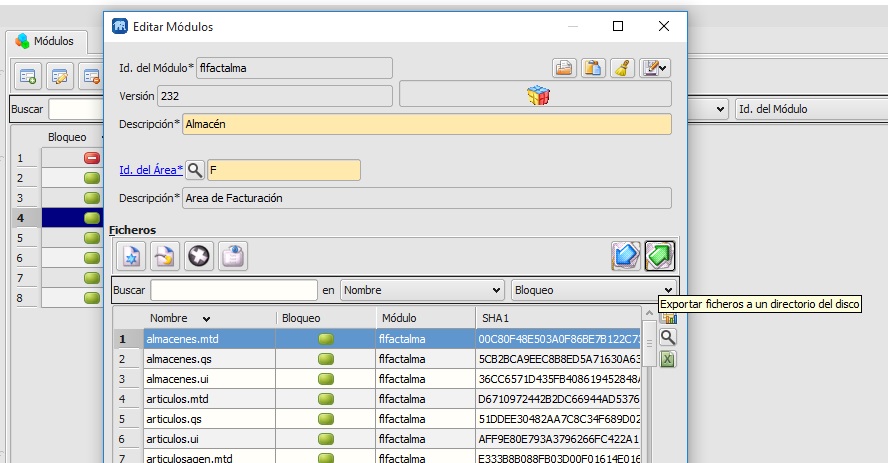The image size is (888, 463).
Task: Click the import files blue arrow icon
Action: tap(626, 256)
